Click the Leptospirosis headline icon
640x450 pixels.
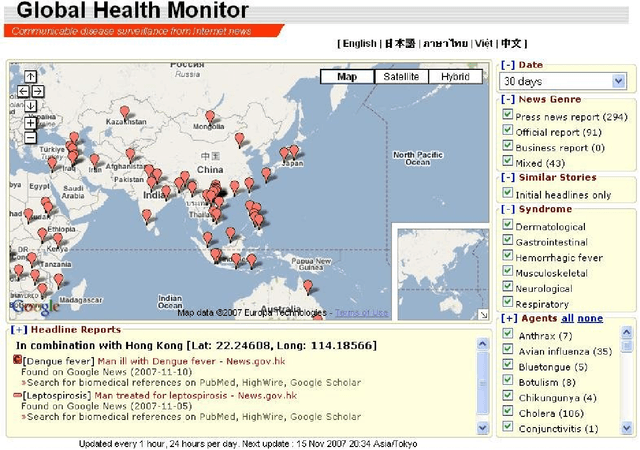click(17, 395)
